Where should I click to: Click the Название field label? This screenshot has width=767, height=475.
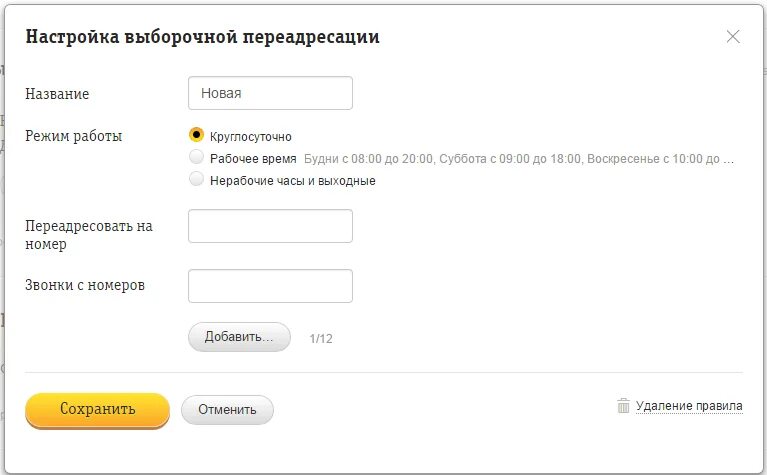tap(57, 94)
